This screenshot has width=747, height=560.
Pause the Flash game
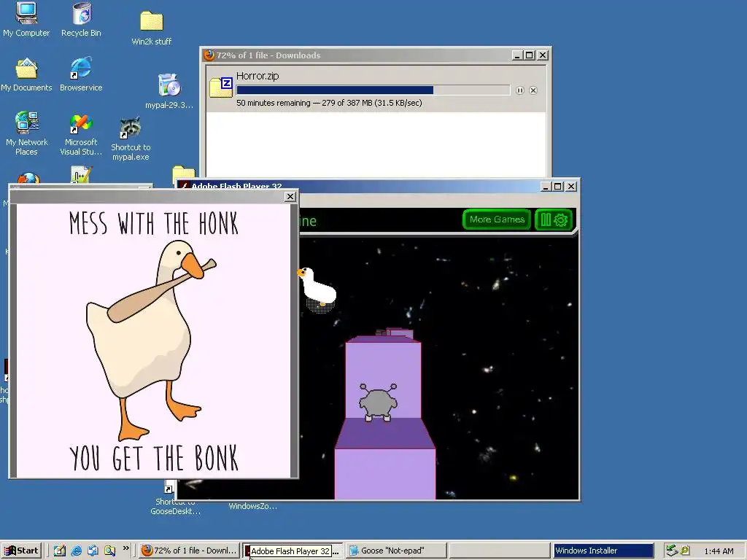[x=546, y=220]
